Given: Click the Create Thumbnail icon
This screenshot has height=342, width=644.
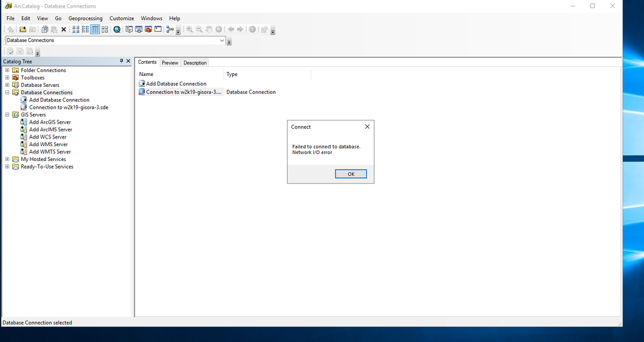Looking at the screenshot, I should point(264,29).
